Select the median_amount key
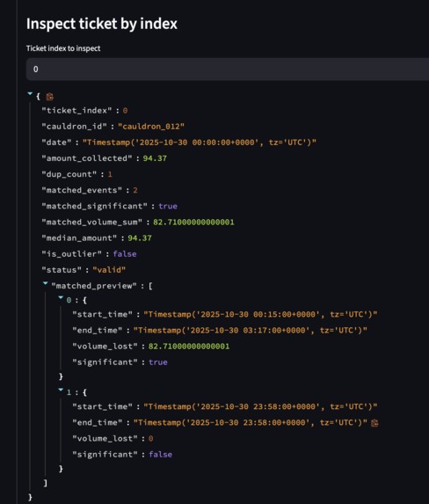 79,237
